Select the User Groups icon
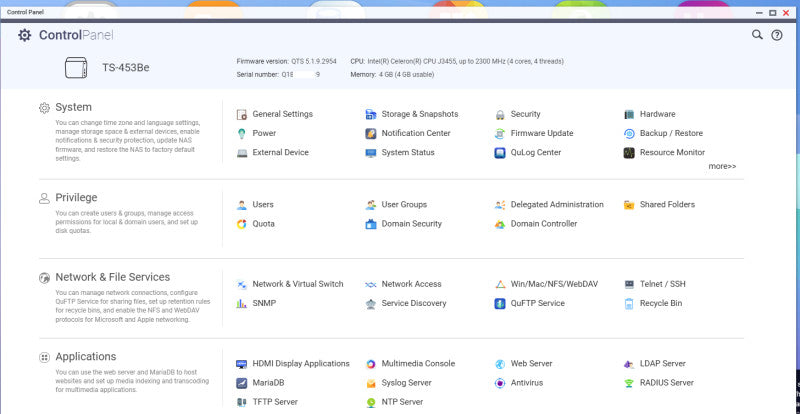 click(371, 205)
